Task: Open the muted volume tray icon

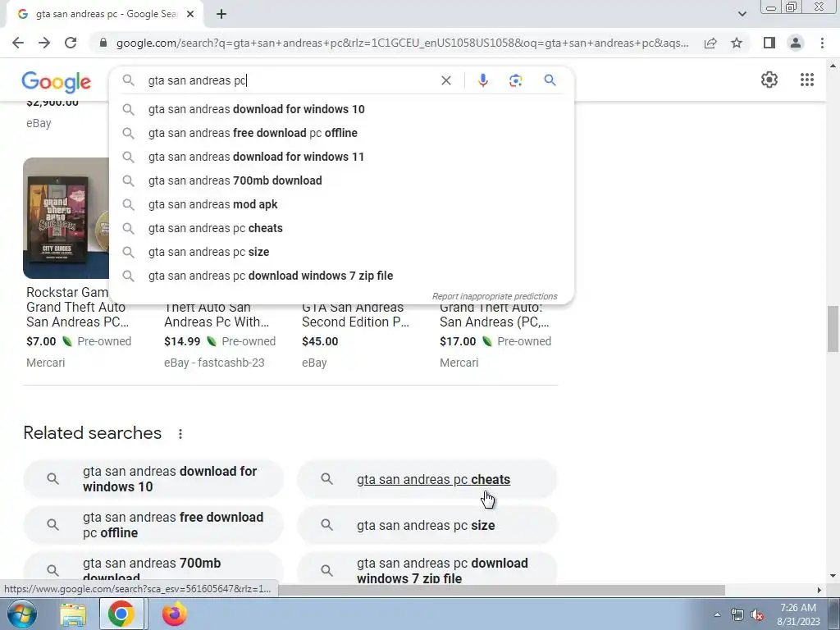Action: point(757,615)
